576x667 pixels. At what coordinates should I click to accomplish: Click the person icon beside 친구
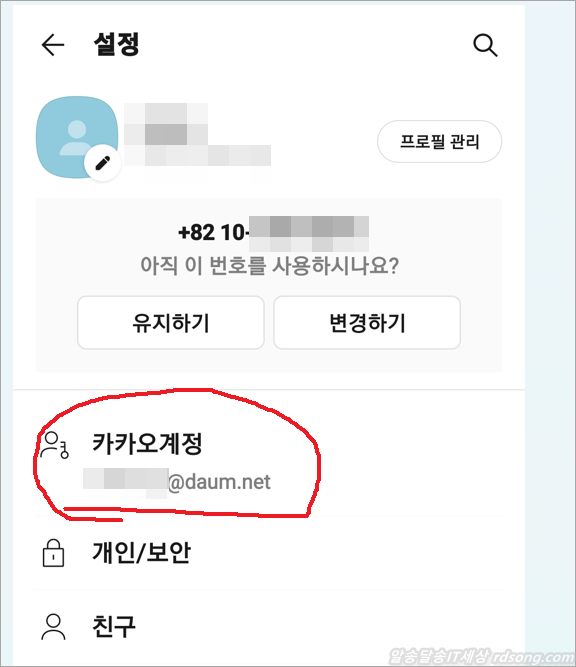click(54, 627)
